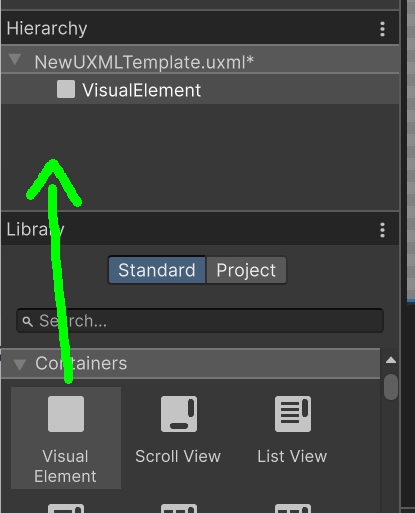This screenshot has height=513, width=415.
Task: Click the Hierarchy panel title
Action: click(47, 28)
